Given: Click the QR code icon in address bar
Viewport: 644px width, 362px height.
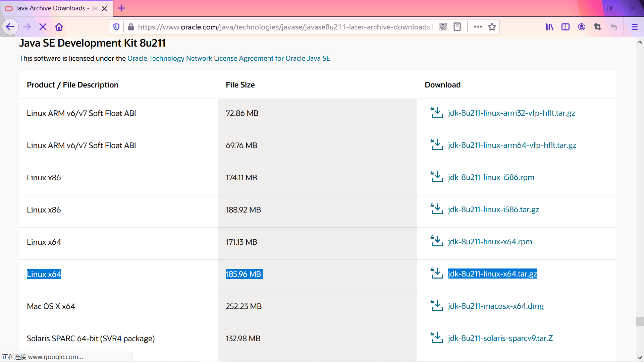Looking at the screenshot, I should click(x=443, y=27).
